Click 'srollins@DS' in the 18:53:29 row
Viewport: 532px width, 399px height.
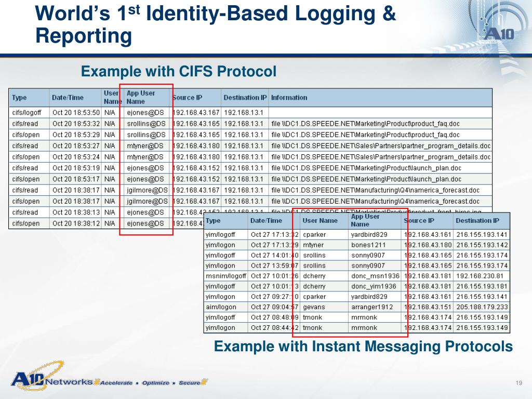tap(146, 135)
